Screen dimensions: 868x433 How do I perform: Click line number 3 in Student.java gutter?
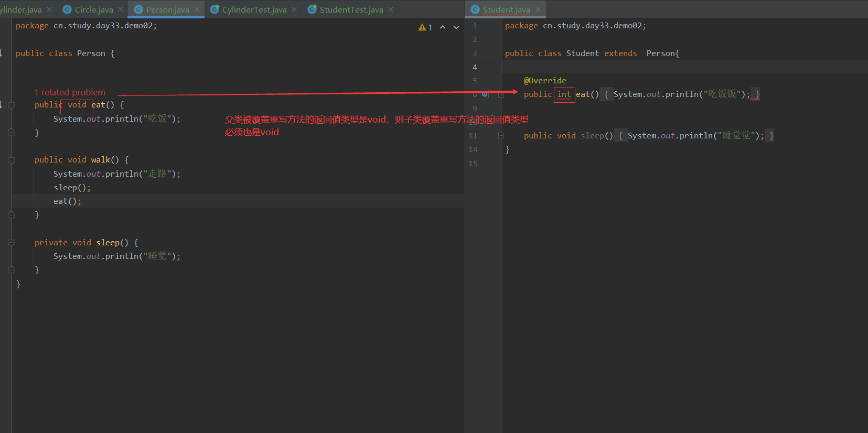pos(475,53)
